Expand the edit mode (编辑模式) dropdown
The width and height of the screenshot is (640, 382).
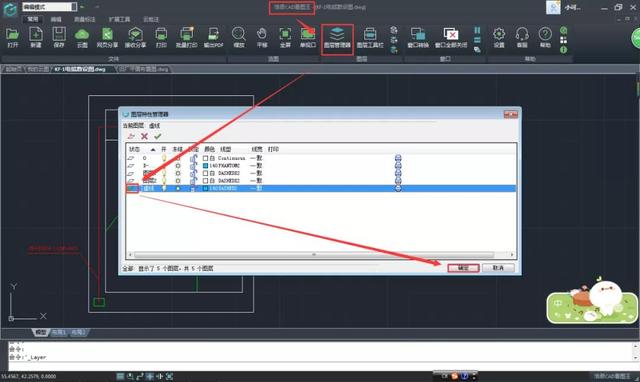point(74,7)
